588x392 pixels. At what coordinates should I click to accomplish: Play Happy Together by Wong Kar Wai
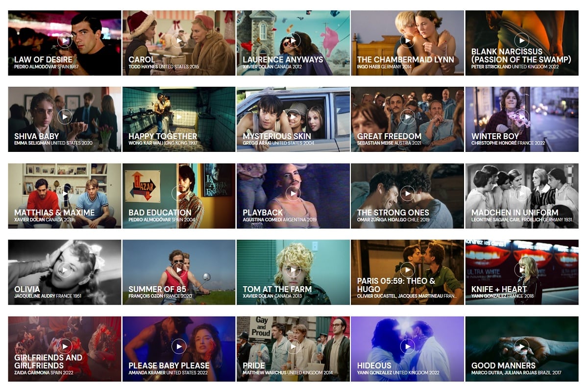coord(179,117)
